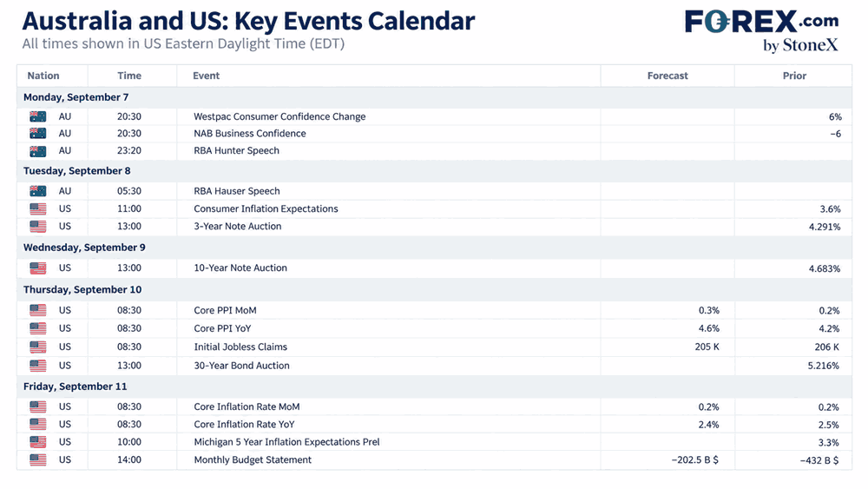The height and width of the screenshot is (489, 868).
Task: Click the Australia flag beside Westpac Consumer Confidence
Action: pyautogui.click(x=38, y=117)
